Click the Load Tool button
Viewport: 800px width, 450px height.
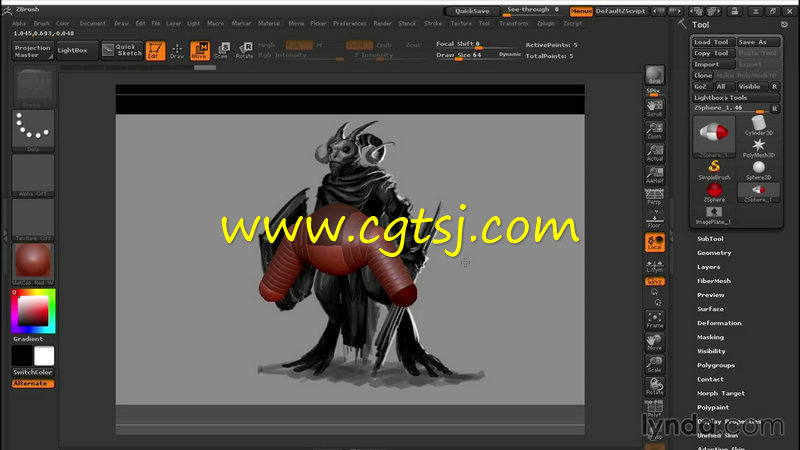pyautogui.click(x=713, y=42)
